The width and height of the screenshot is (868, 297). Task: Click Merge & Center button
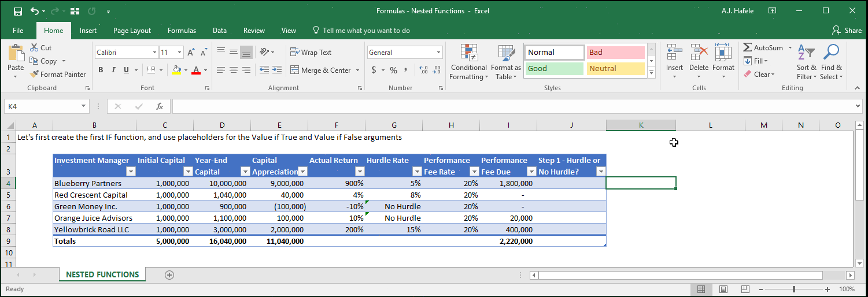point(320,70)
